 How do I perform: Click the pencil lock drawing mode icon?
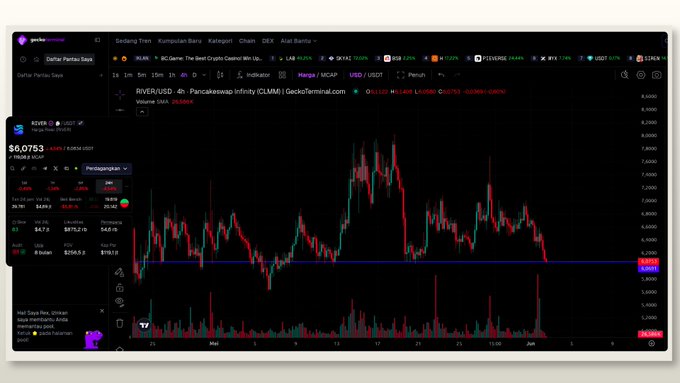[119, 272]
